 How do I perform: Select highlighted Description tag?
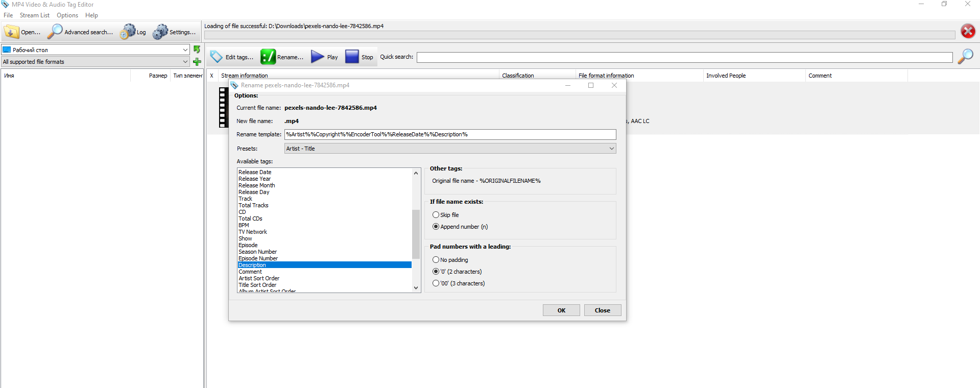(325, 265)
